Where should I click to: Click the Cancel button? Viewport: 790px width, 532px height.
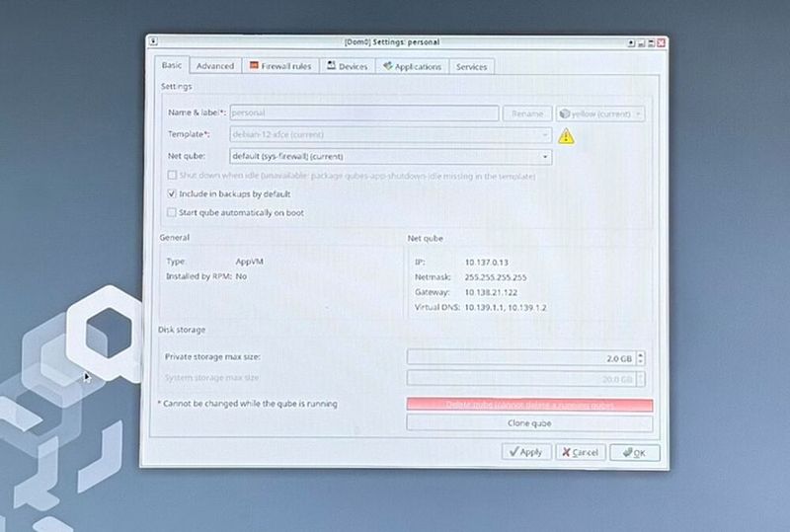(x=580, y=452)
